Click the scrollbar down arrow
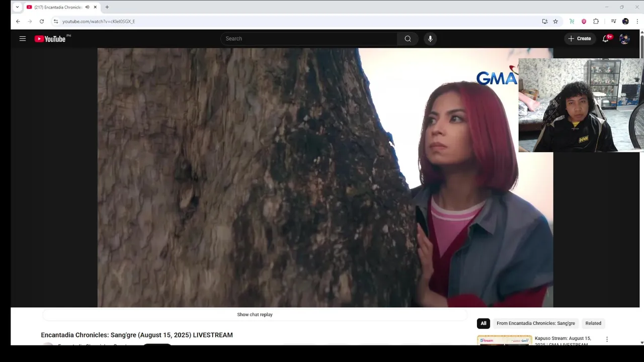The height and width of the screenshot is (362, 644). [x=642, y=342]
